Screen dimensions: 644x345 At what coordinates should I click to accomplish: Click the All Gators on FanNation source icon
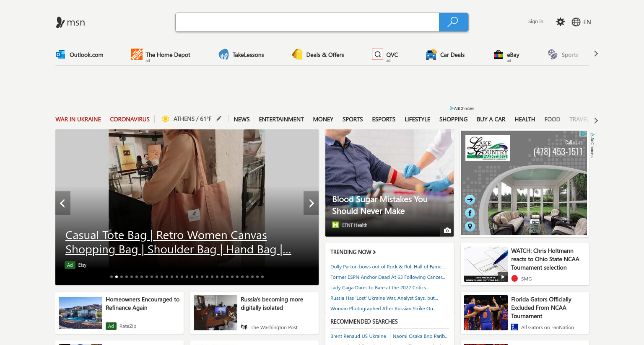coord(514,327)
